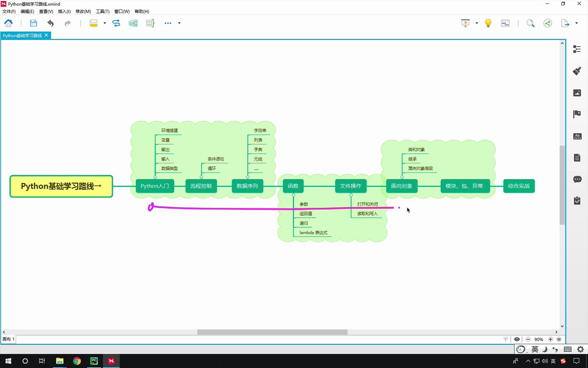This screenshot has width=588, height=368.
Task: Open the 插入(I) menu
Action: click(x=64, y=12)
